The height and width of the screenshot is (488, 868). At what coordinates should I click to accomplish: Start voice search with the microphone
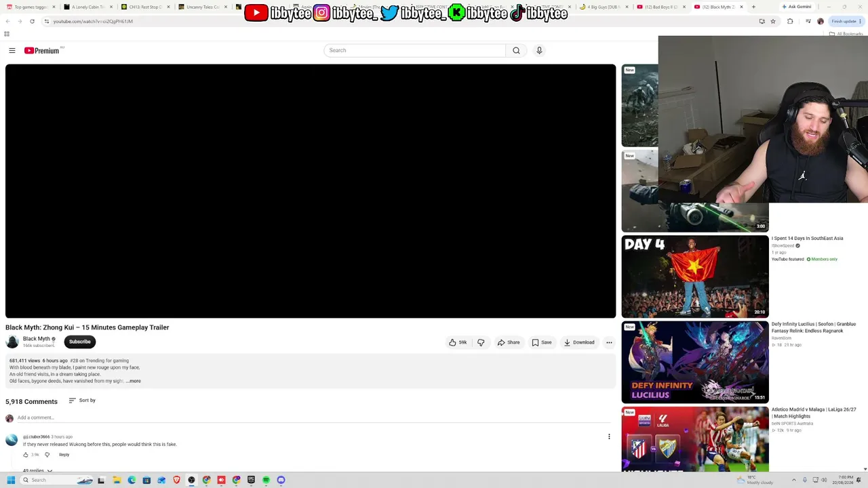(x=539, y=50)
